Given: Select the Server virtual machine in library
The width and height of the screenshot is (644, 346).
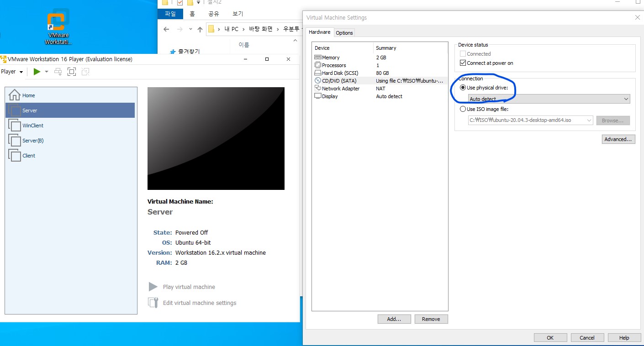Looking at the screenshot, I should click(70, 110).
